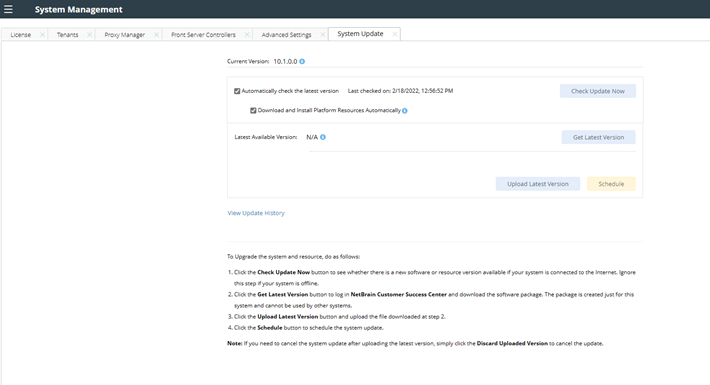Click info icon next to Current Version
Screen dimensions: 710x385
(x=302, y=62)
